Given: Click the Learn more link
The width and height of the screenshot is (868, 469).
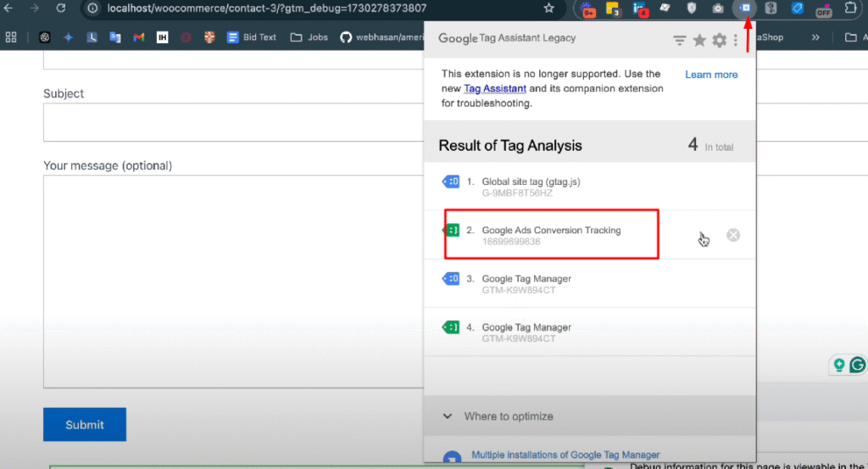Looking at the screenshot, I should point(711,74).
